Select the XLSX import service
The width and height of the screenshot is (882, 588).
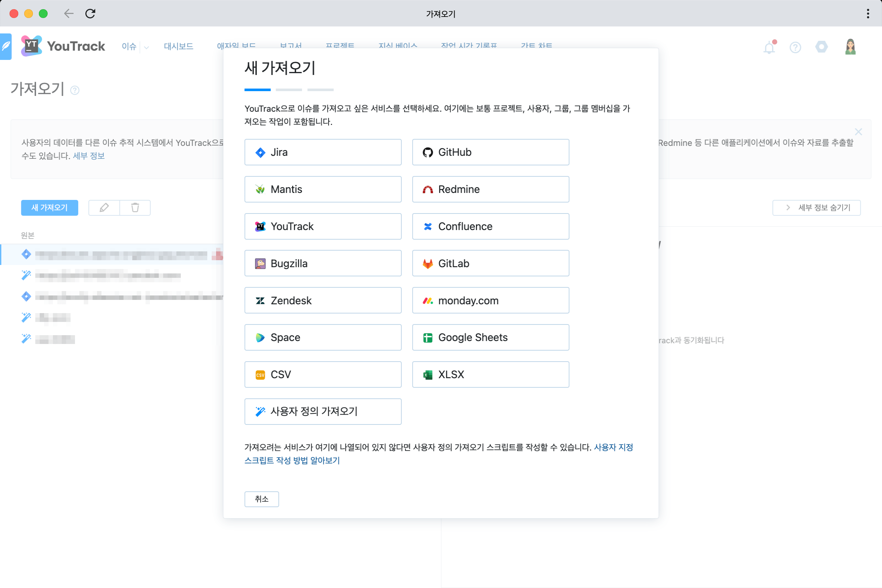(490, 374)
